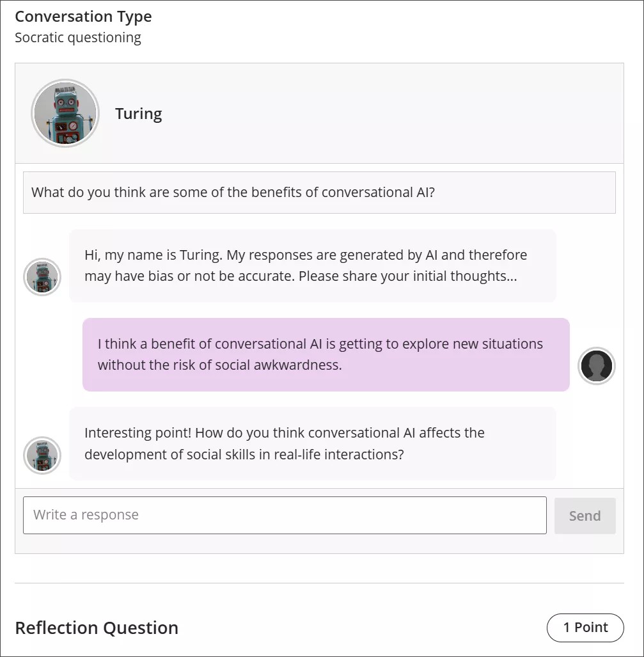Click the pink user response bubble
Viewport: 644px width, 657px height.
[x=325, y=354]
